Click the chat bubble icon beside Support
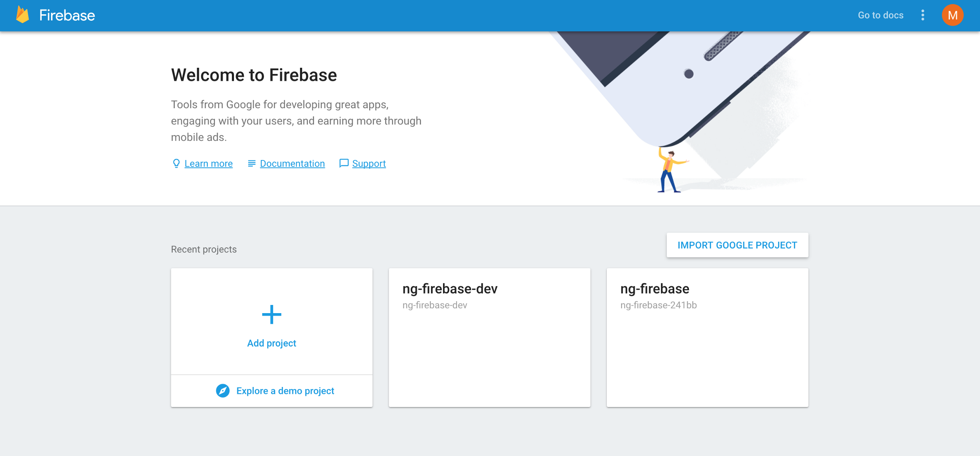980x456 pixels. click(344, 163)
